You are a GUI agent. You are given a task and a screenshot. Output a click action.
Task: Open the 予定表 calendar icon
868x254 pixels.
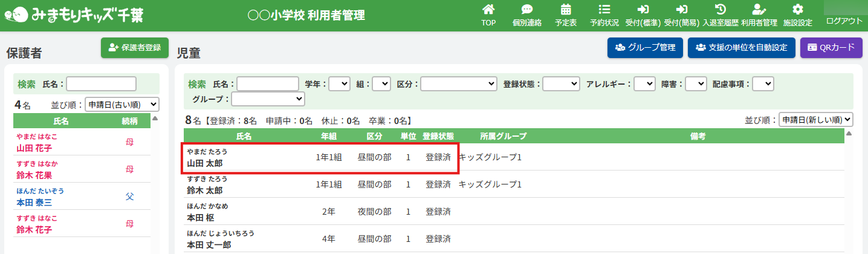pyautogui.click(x=566, y=10)
